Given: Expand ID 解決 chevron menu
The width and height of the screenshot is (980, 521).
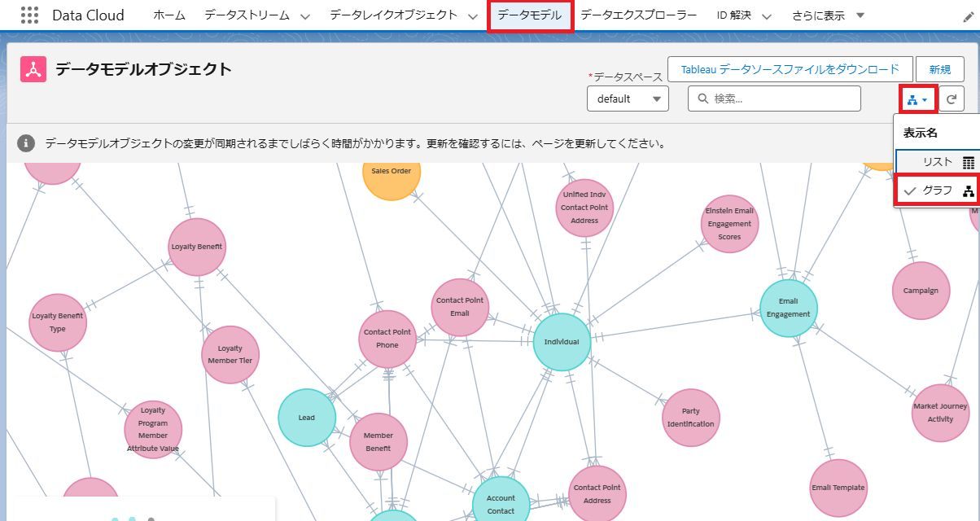Looking at the screenshot, I should (x=765, y=16).
